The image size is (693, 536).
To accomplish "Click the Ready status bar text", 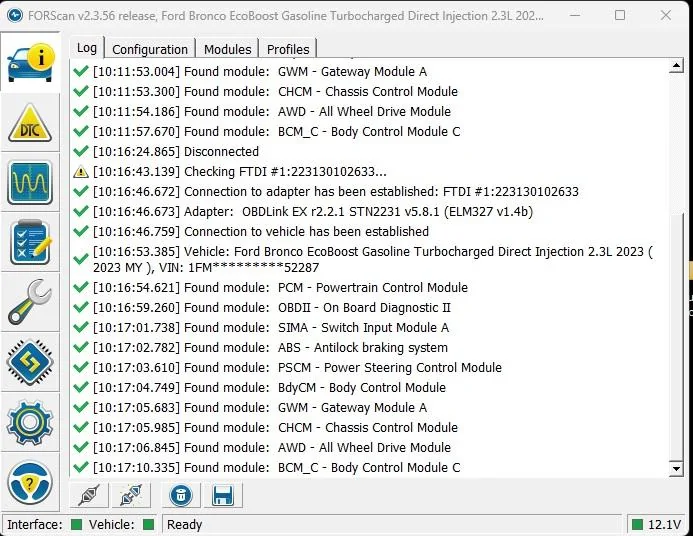I will click(184, 525).
